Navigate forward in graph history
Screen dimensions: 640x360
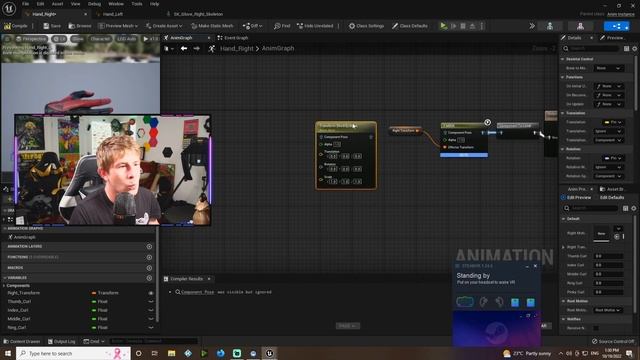point(197,48)
